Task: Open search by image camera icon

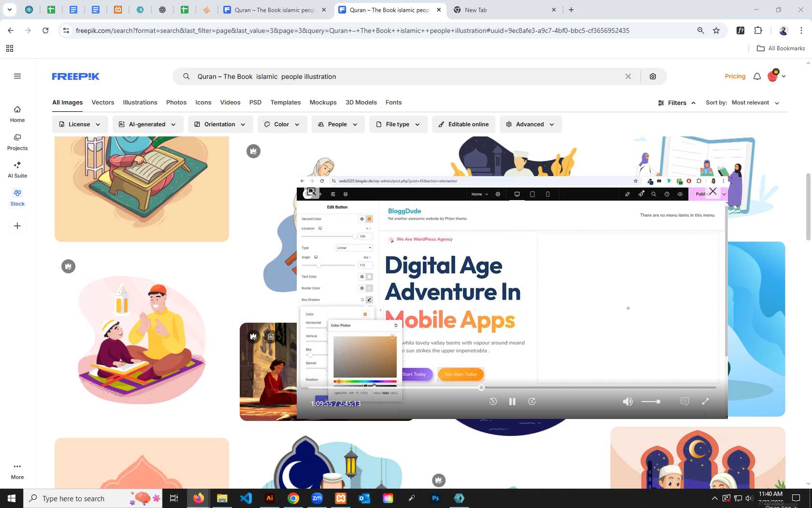Action: 652,76
